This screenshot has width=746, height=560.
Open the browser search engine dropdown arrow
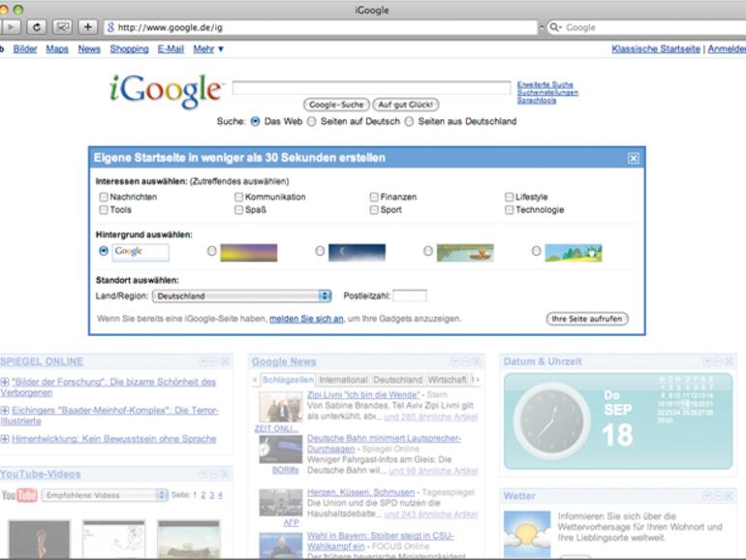pyautogui.click(x=560, y=27)
